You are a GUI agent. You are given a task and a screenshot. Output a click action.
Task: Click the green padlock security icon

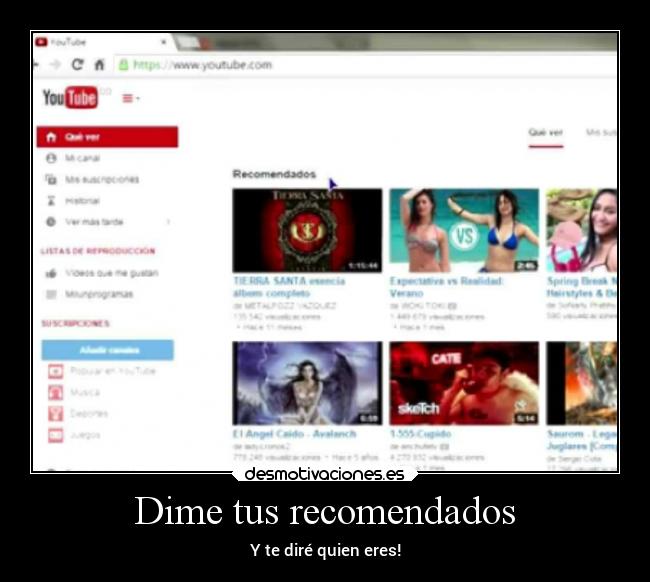point(123,65)
